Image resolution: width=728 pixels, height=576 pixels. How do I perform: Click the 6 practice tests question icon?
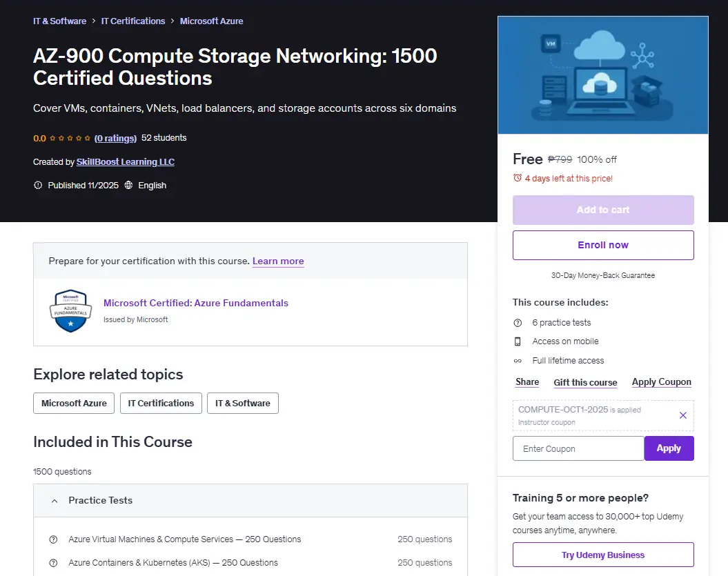click(x=518, y=323)
